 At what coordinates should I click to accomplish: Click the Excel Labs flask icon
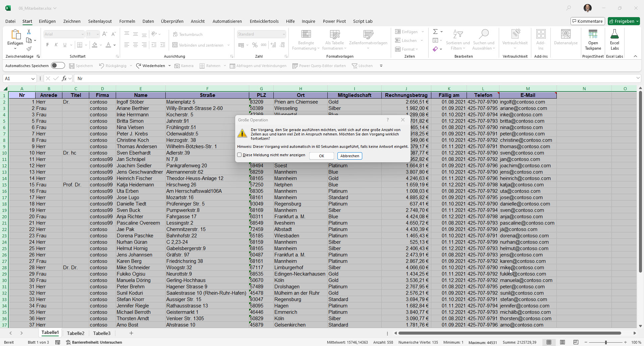[614, 34]
